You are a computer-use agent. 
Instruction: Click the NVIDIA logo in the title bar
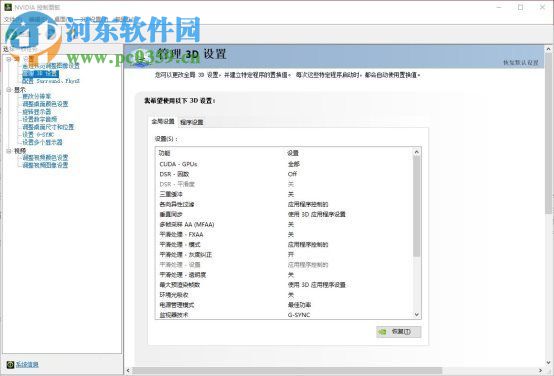(8, 7)
